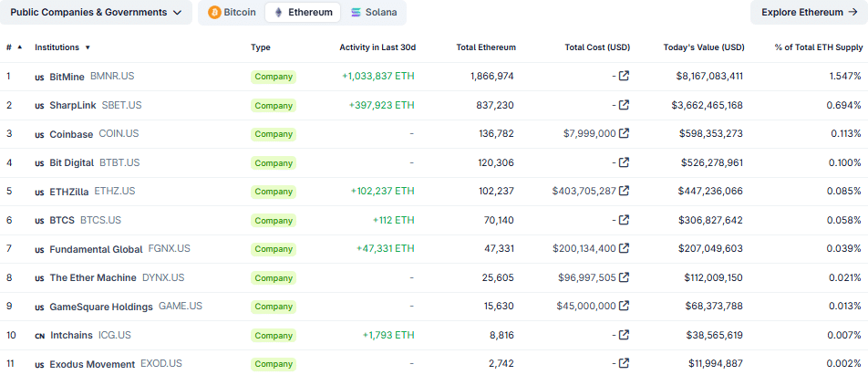Click the +102,237 ETH activity value

(383, 191)
